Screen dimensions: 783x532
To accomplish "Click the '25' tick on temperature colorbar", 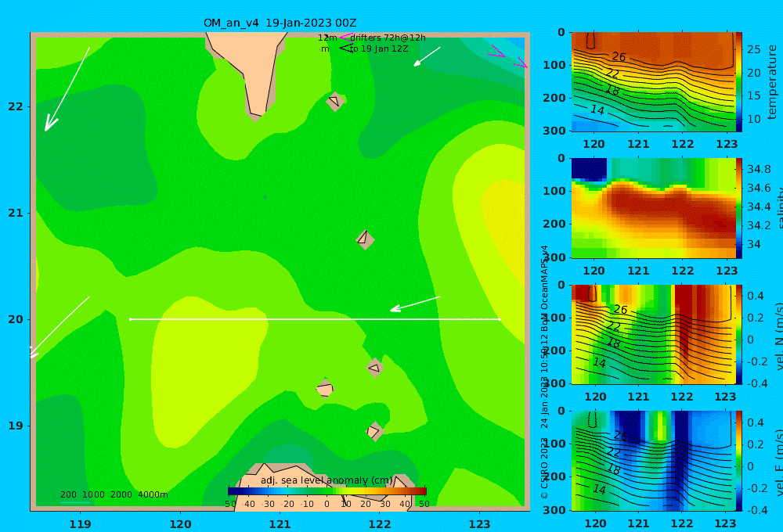I will (x=753, y=49).
